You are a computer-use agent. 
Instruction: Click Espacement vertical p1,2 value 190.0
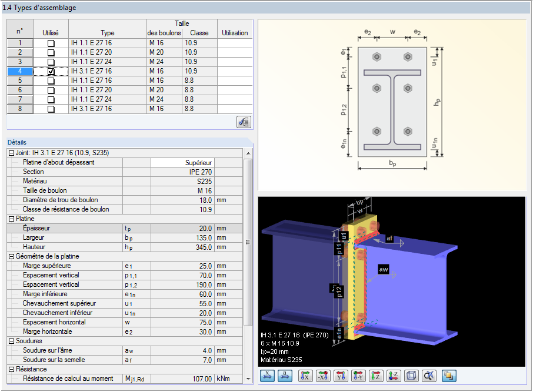tap(182, 285)
